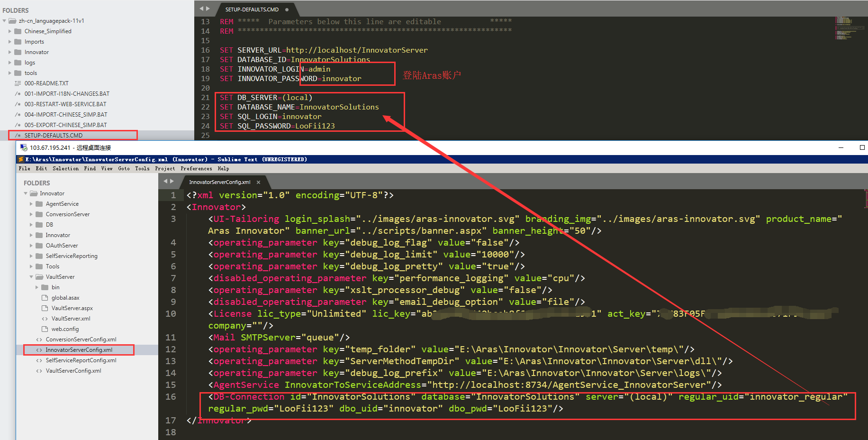Click line number 21 in CMD editor
Viewport: 868px width, 440px height.
coord(205,98)
